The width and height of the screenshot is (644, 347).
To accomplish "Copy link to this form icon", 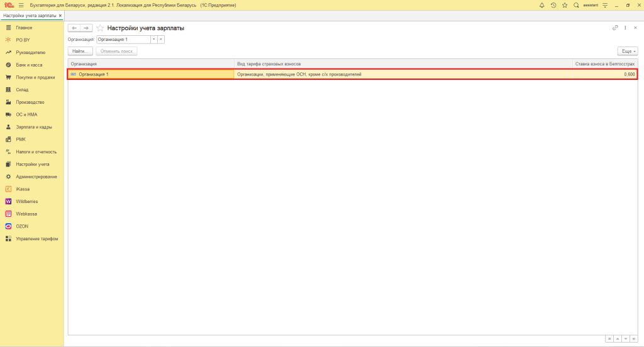I will [x=615, y=28].
